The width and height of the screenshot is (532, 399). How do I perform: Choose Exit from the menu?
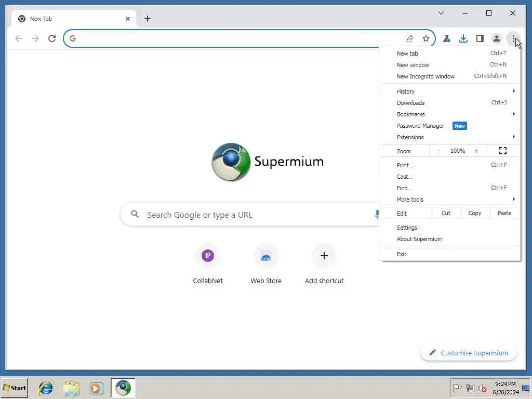[x=450, y=254]
